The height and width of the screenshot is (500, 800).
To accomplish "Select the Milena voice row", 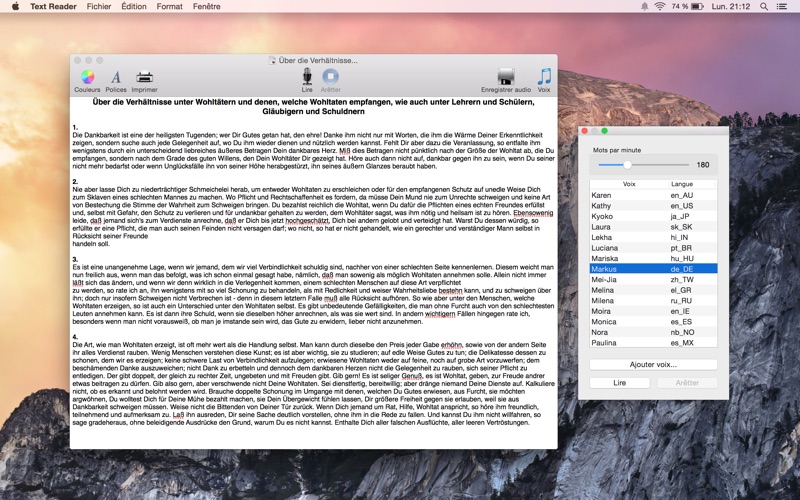I will pos(653,301).
